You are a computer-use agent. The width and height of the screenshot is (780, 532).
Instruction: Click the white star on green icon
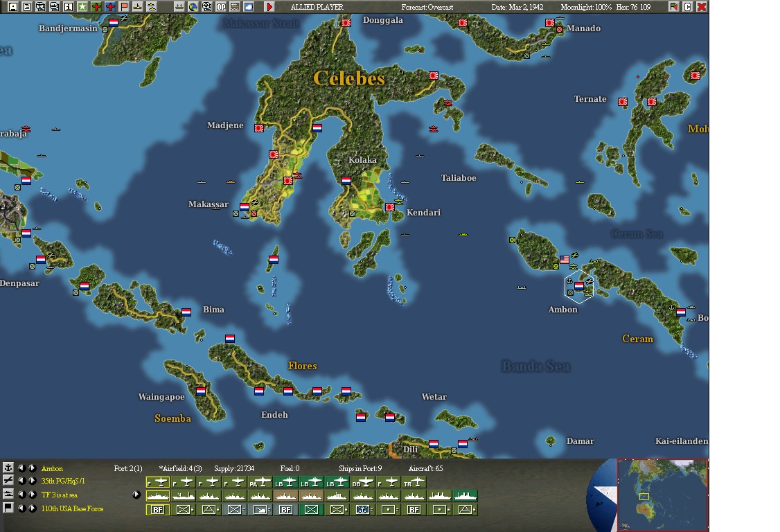pyautogui.click(x=82, y=7)
